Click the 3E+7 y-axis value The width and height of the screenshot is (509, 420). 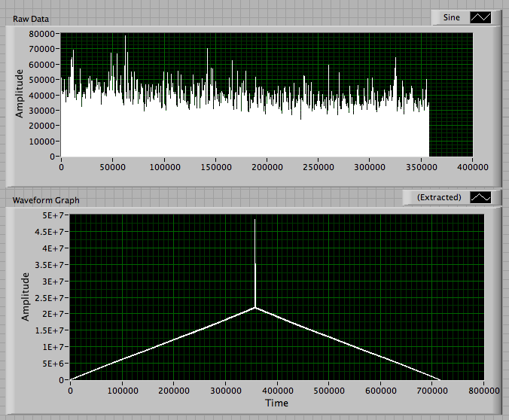point(53,282)
